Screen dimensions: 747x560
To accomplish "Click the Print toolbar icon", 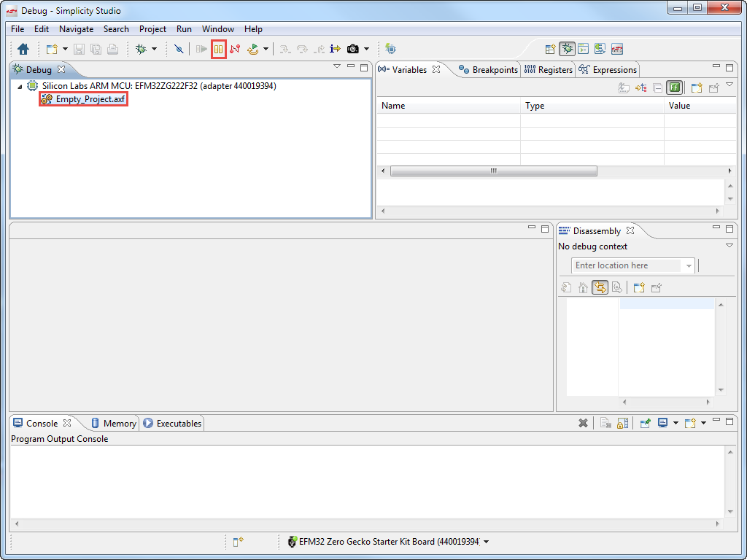I will click(113, 49).
